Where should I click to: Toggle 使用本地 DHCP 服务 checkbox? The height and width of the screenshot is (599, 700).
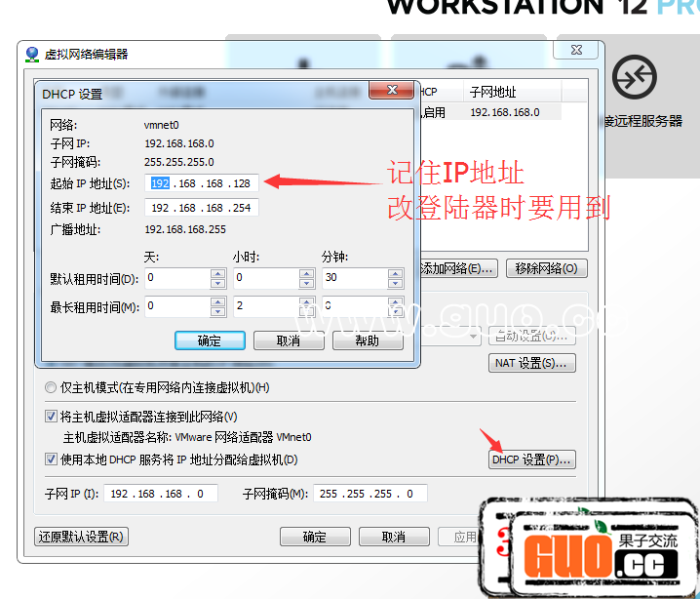click(53, 459)
